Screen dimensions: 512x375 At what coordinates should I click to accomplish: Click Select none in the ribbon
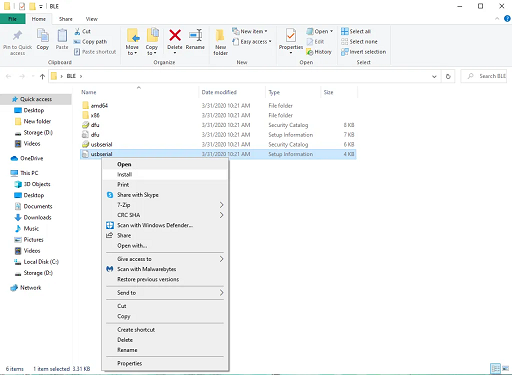359,42
